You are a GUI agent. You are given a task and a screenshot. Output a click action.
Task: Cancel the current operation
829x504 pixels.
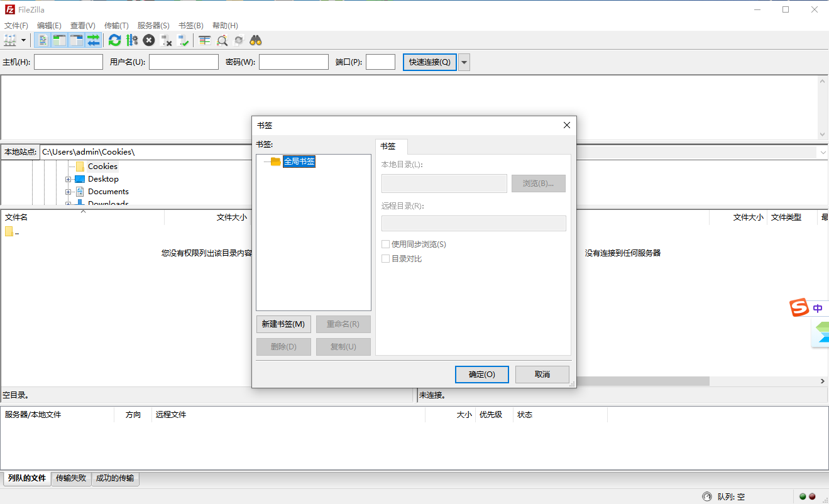tap(148, 40)
